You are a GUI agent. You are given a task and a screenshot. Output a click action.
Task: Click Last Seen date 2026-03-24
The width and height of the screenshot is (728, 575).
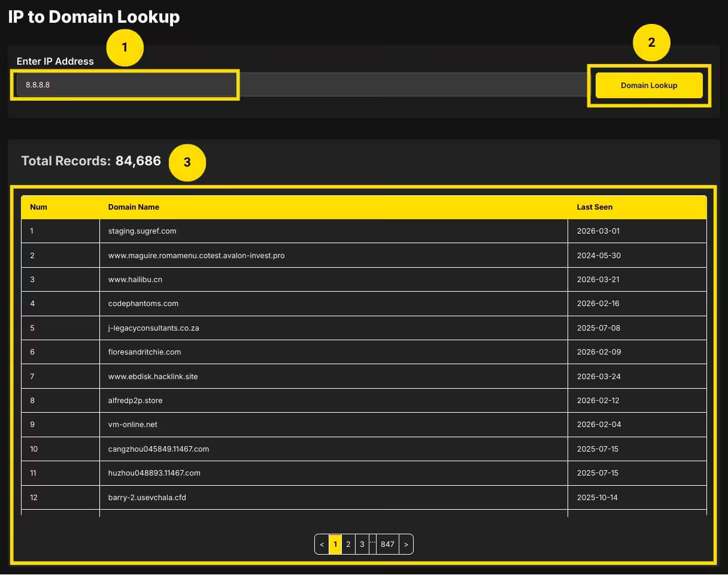tap(599, 377)
